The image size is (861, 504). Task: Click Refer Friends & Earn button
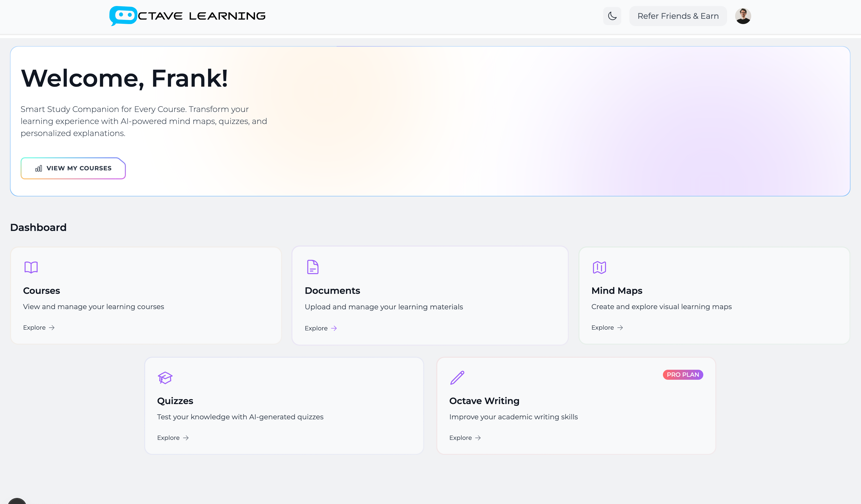pyautogui.click(x=678, y=16)
